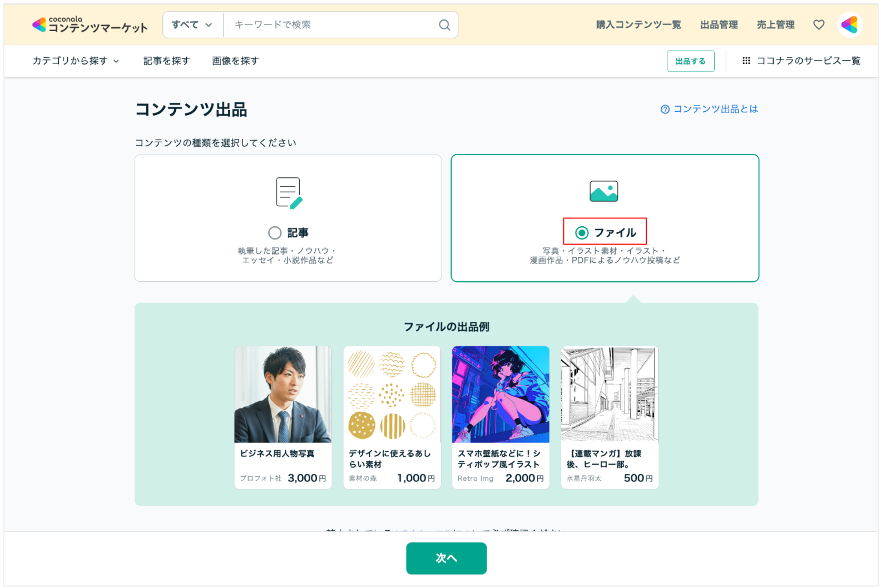The height and width of the screenshot is (588, 881).
Task: Click the file image picture icon
Action: (603, 191)
